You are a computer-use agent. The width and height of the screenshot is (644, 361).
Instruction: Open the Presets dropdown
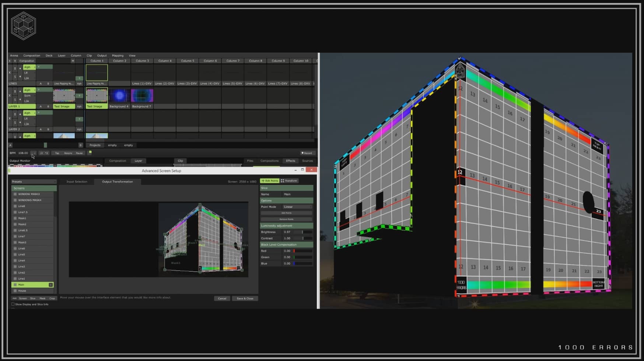point(34,181)
